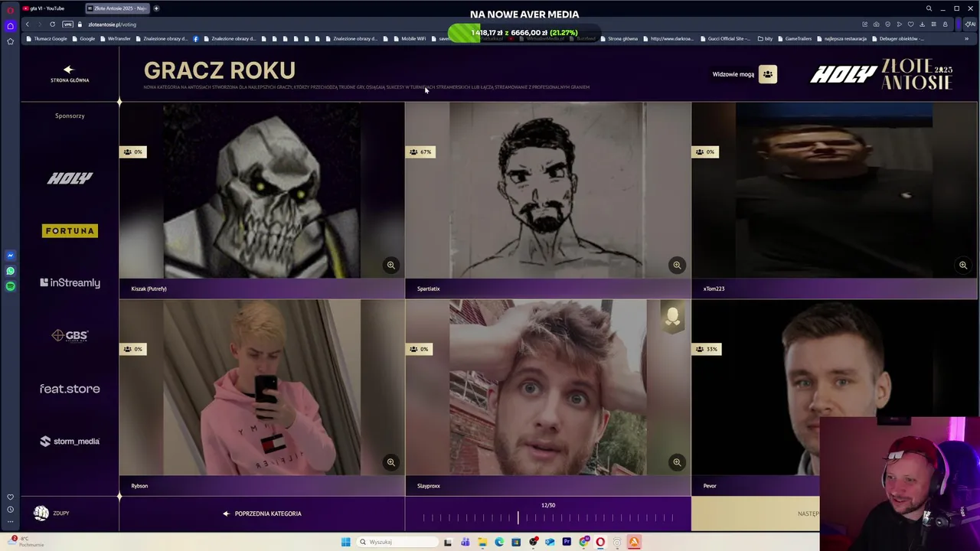Reload the page

click(52, 24)
